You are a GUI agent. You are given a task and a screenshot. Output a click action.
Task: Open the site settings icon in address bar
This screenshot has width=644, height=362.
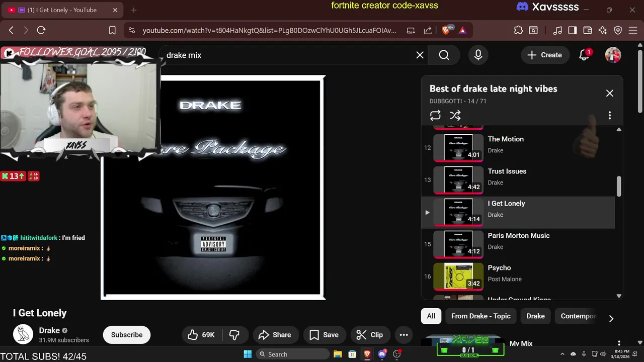(x=132, y=30)
